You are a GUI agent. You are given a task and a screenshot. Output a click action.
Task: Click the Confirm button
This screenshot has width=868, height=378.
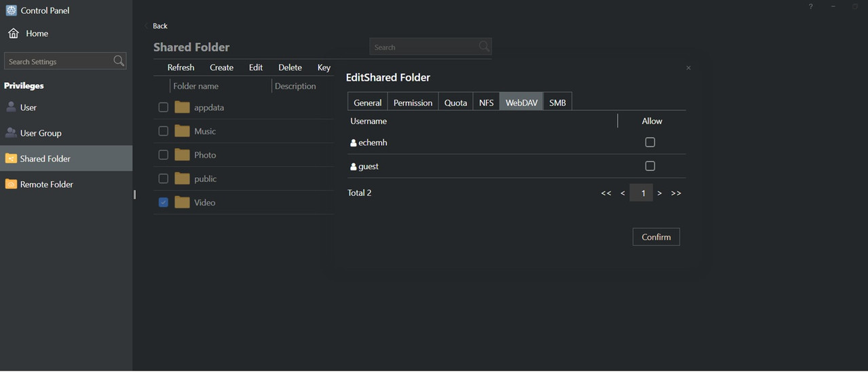pos(656,237)
